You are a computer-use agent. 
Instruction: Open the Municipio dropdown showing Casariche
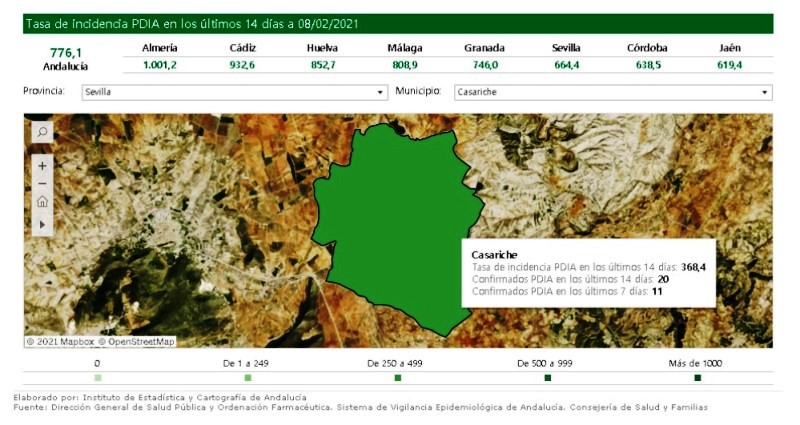(x=612, y=92)
